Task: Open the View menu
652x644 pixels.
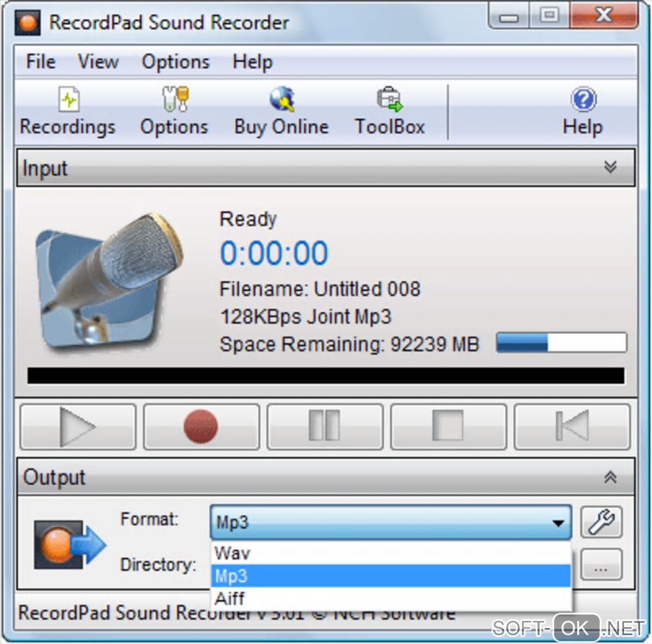Action: pyautogui.click(x=98, y=62)
